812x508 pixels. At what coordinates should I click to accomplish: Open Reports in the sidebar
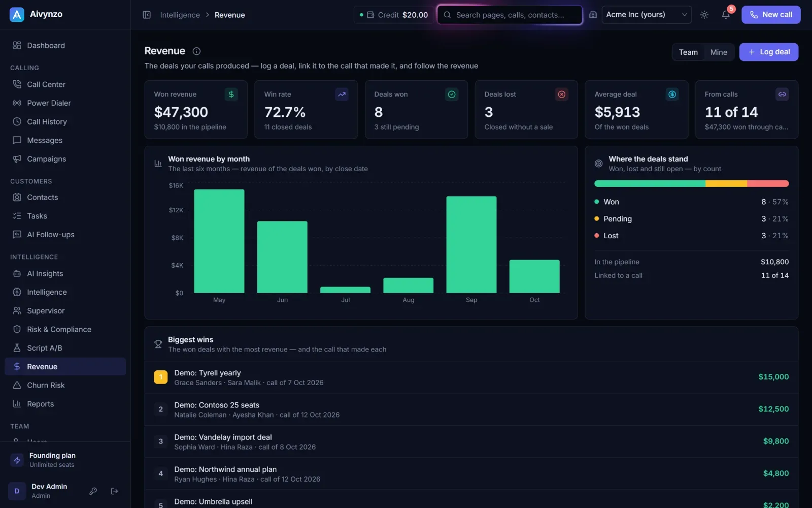(x=65, y=404)
